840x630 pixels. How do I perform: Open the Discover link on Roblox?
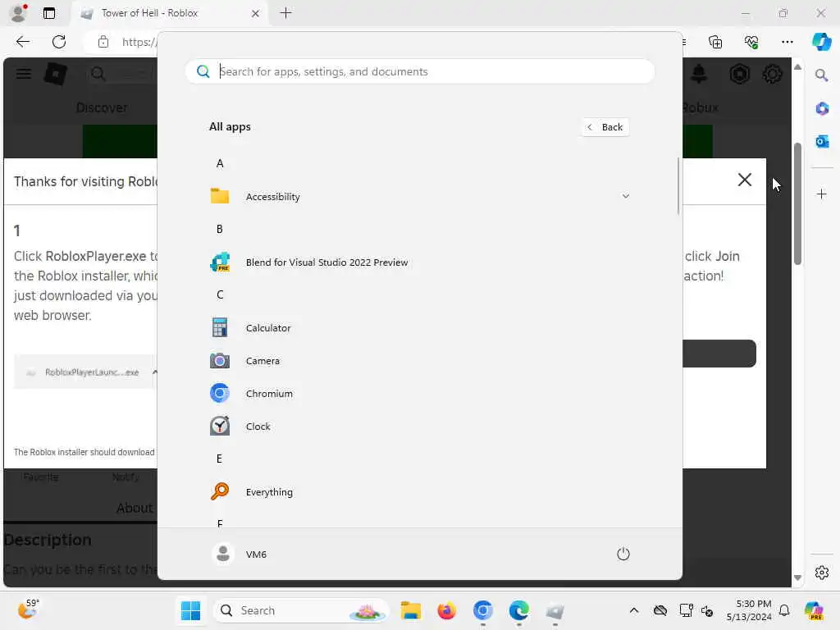[x=102, y=107]
